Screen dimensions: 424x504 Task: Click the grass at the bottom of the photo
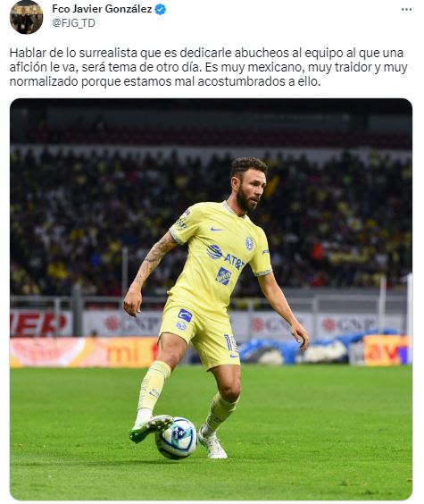[x=211, y=479]
